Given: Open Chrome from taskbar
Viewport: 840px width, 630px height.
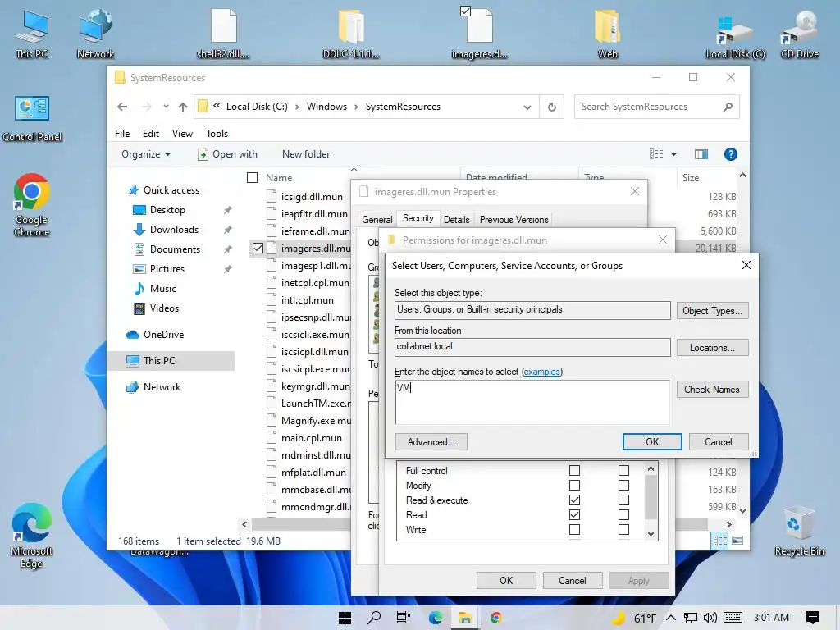Looking at the screenshot, I should click(x=495, y=618).
